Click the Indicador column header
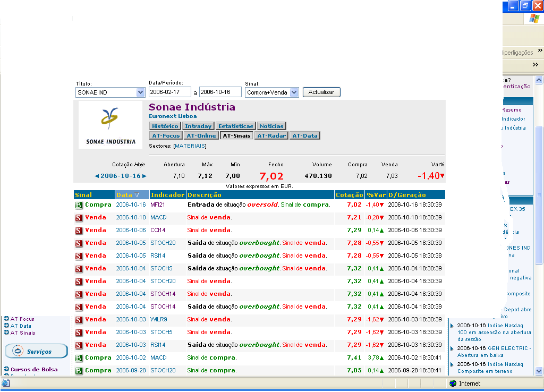The width and height of the screenshot is (544, 392). point(167,195)
